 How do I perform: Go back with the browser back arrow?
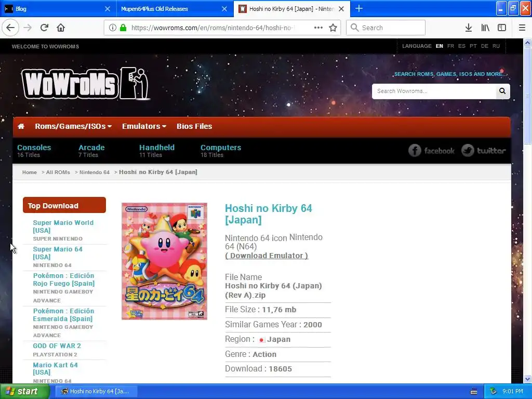tap(10, 28)
